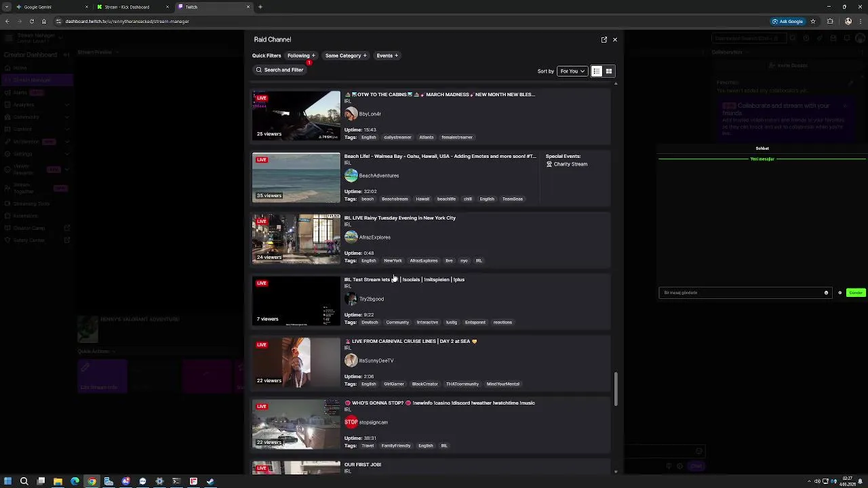Screen dimensions: 868x488
Task: Click the raid list scrollbar thumb
Action: pyautogui.click(x=616, y=389)
